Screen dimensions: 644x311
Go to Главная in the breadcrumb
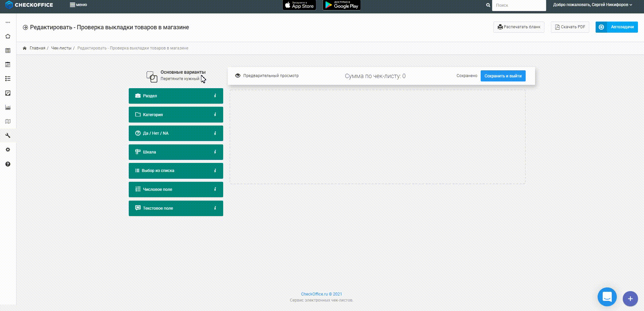[x=37, y=48]
